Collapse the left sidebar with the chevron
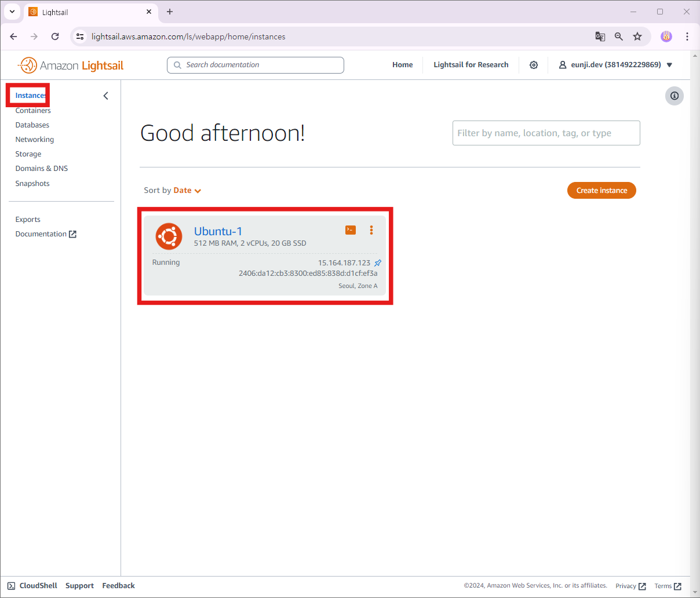Viewport: 700px width, 598px height. 105,96
